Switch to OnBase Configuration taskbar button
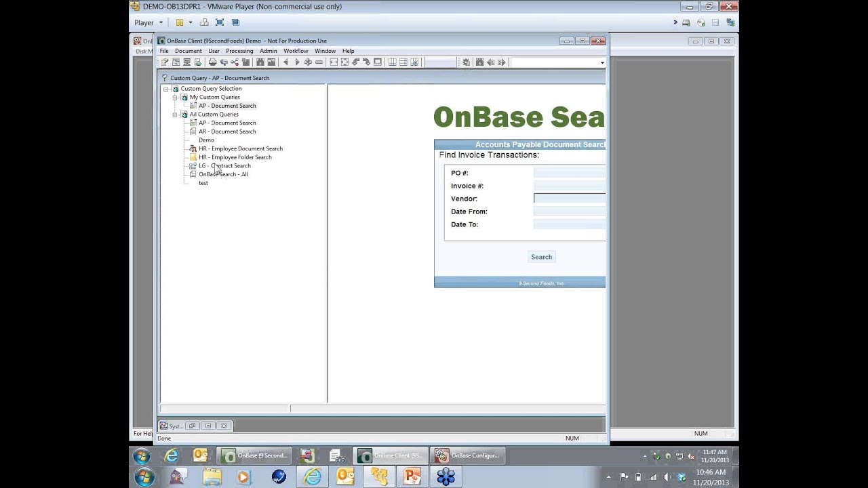The height and width of the screenshot is (488, 868). pyautogui.click(x=467, y=455)
